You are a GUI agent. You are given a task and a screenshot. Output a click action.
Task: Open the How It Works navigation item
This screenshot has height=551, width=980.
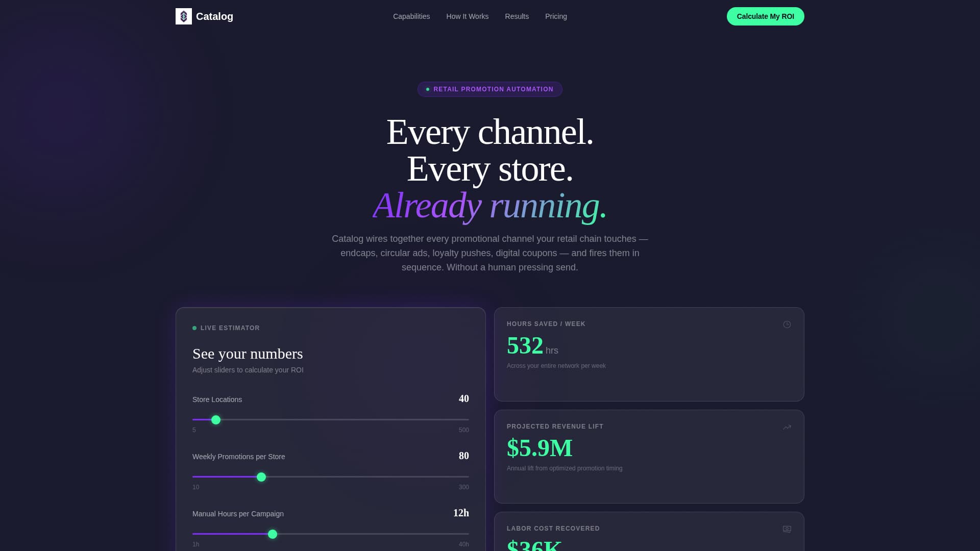(x=467, y=16)
